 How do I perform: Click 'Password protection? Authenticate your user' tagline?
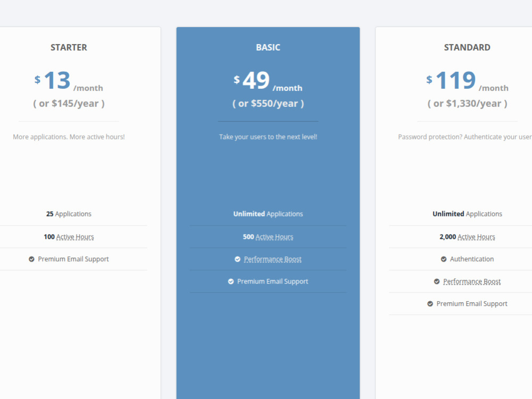click(x=465, y=137)
